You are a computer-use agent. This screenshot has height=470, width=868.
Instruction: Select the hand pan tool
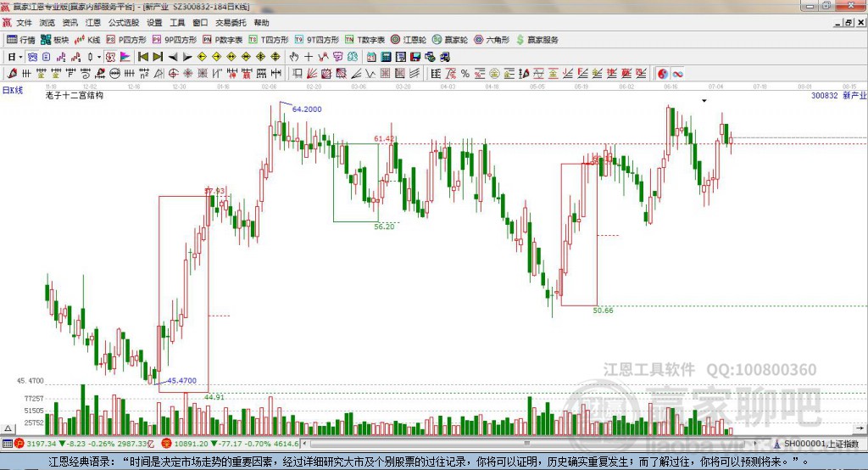[294, 57]
